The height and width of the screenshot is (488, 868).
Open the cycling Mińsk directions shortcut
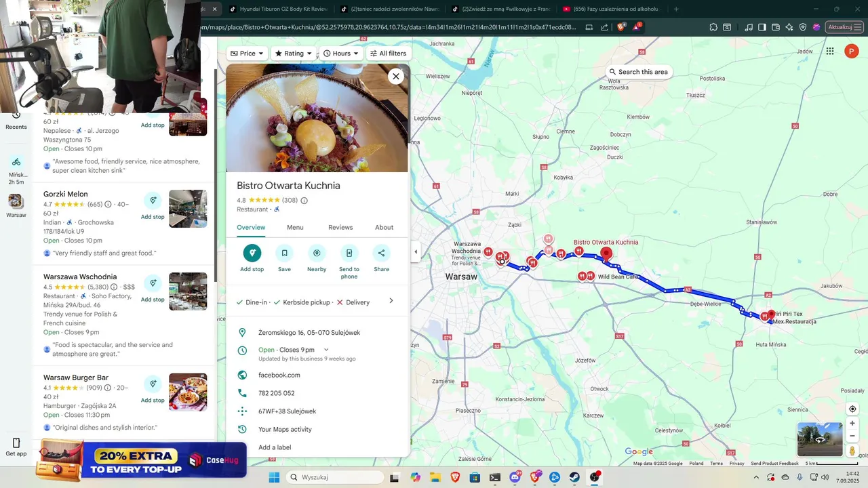tap(16, 162)
